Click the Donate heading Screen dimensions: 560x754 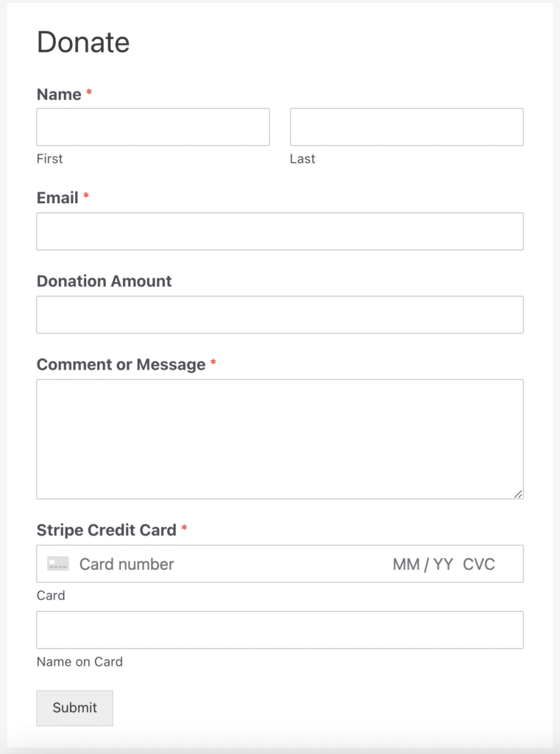coord(83,42)
